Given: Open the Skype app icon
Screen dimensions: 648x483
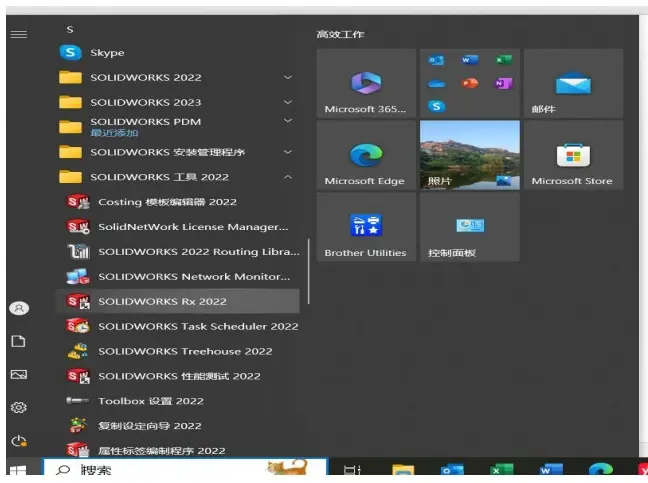Looking at the screenshot, I should [x=70, y=52].
